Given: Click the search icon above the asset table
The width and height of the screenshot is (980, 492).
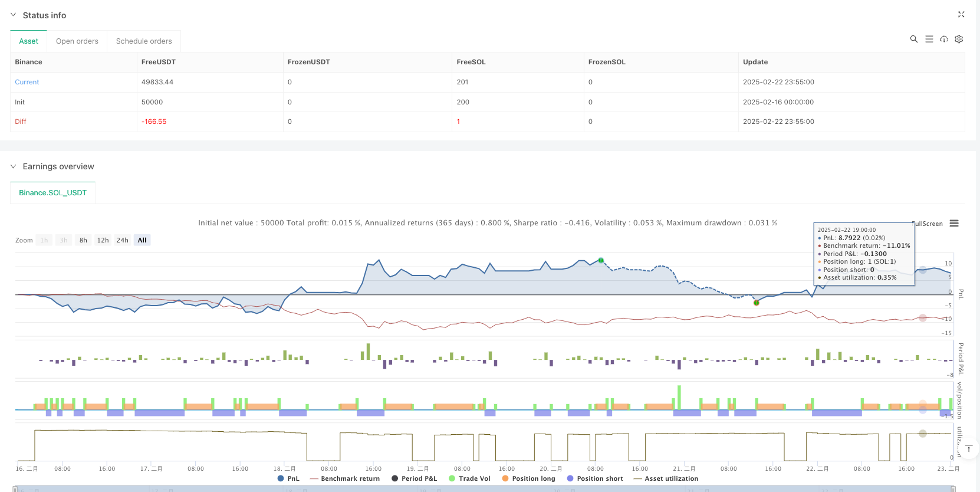Looking at the screenshot, I should tap(913, 39).
